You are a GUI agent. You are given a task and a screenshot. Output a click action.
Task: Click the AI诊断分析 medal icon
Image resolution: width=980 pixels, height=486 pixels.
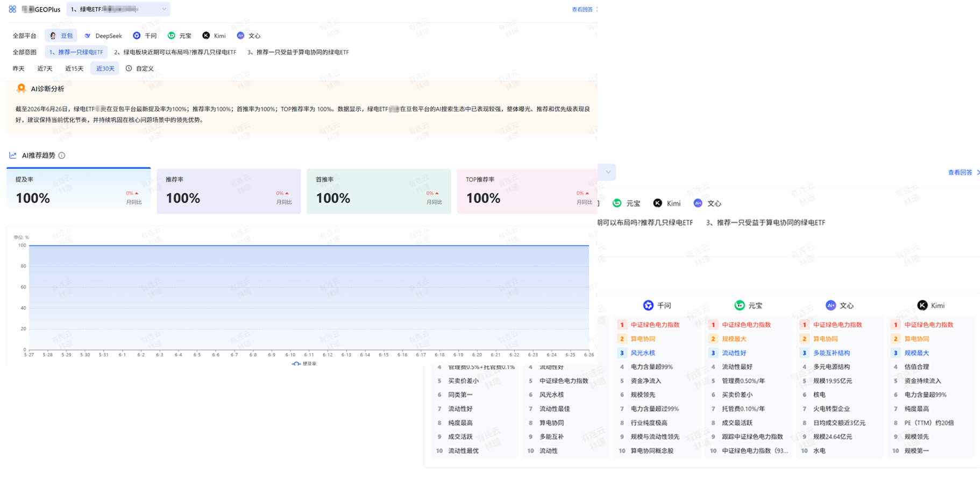(x=21, y=88)
